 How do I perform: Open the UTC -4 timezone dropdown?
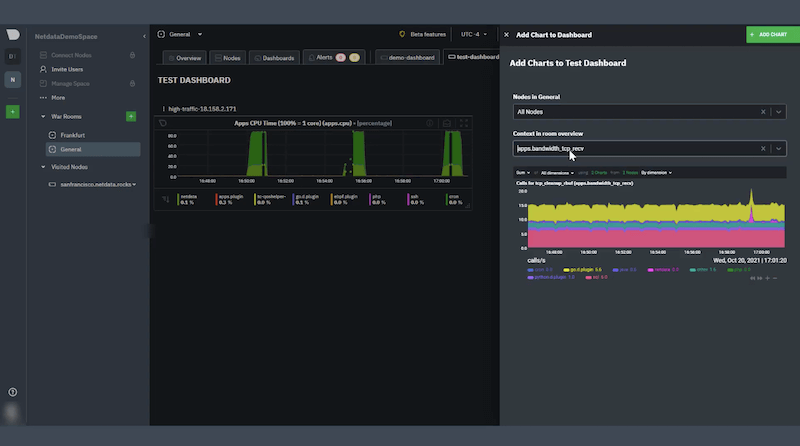473,34
